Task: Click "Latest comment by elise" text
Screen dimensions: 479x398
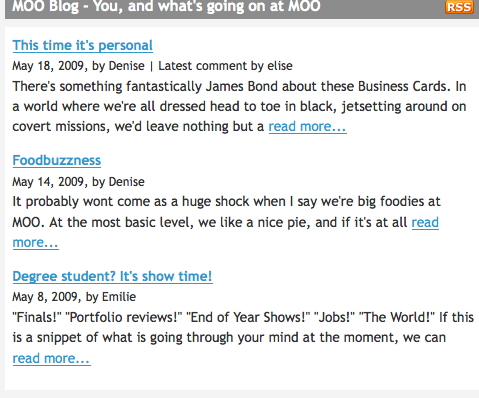Action: point(225,66)
